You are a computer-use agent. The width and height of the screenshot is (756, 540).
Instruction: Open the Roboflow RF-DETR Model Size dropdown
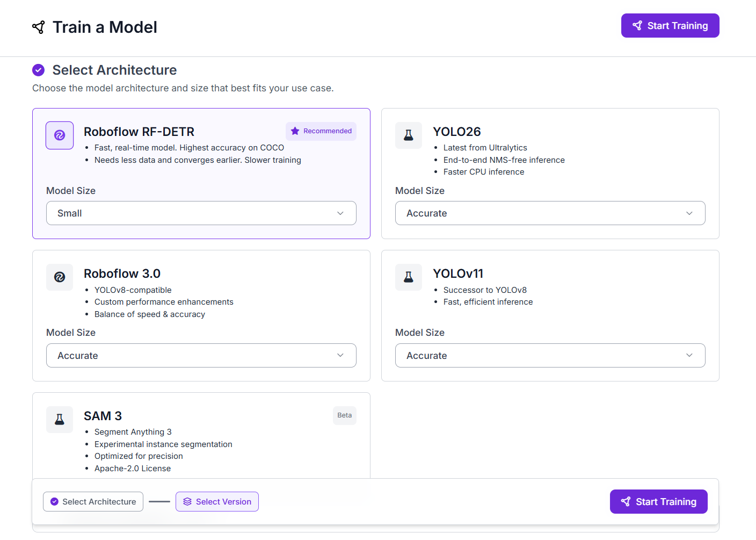click(x=201, y=213)
